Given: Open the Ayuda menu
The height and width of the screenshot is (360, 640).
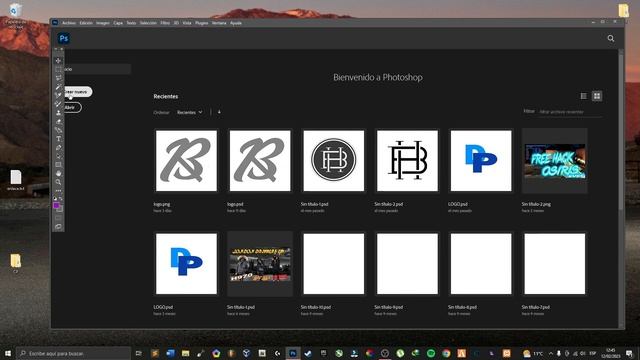Looking at the screenshot, I should tap(236, 23).
